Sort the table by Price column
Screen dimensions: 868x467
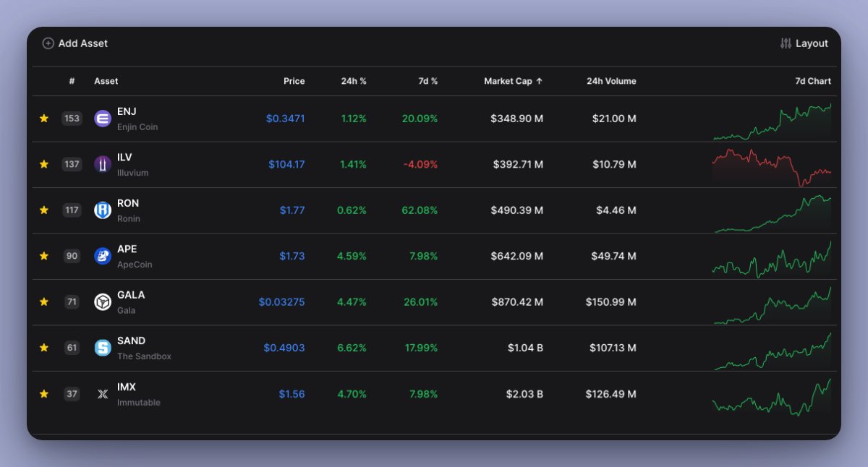pos(294,81)
